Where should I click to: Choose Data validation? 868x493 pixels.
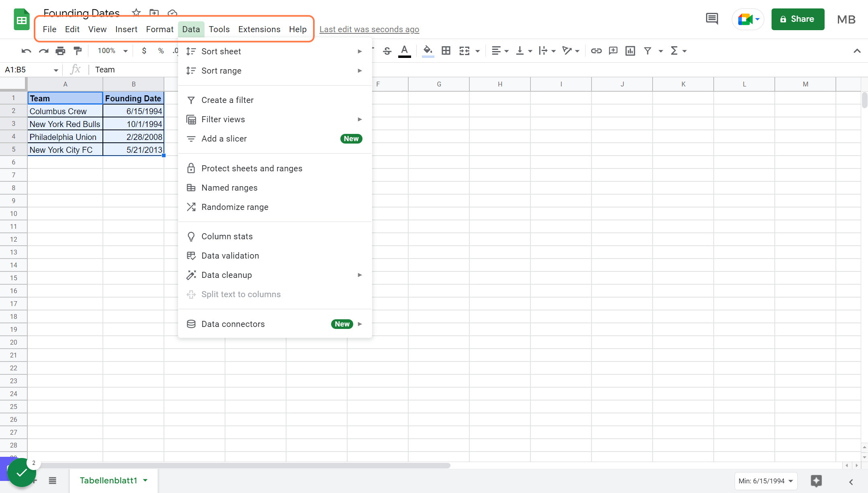(275, 256)
